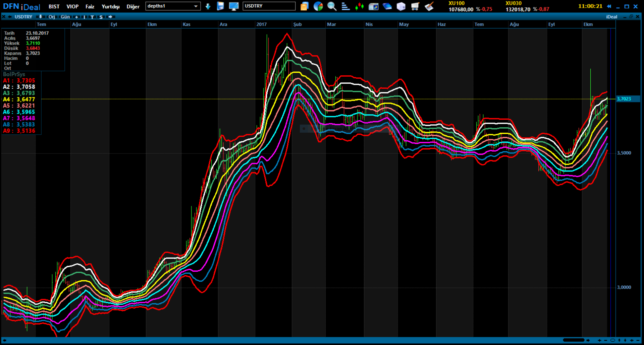The height and width of the screenshot is (345, 644).
Task: Open the candlestick chart icon
Action: click(x=359, y=6)
